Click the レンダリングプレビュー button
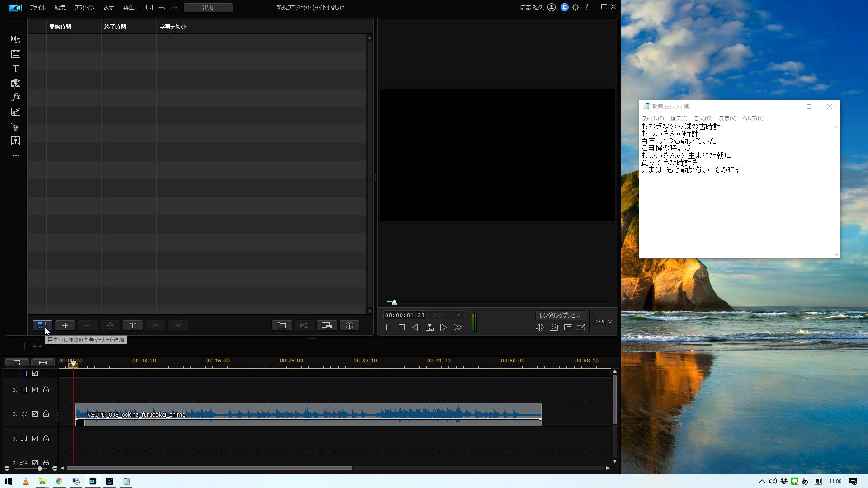 [x=560, y=315]
